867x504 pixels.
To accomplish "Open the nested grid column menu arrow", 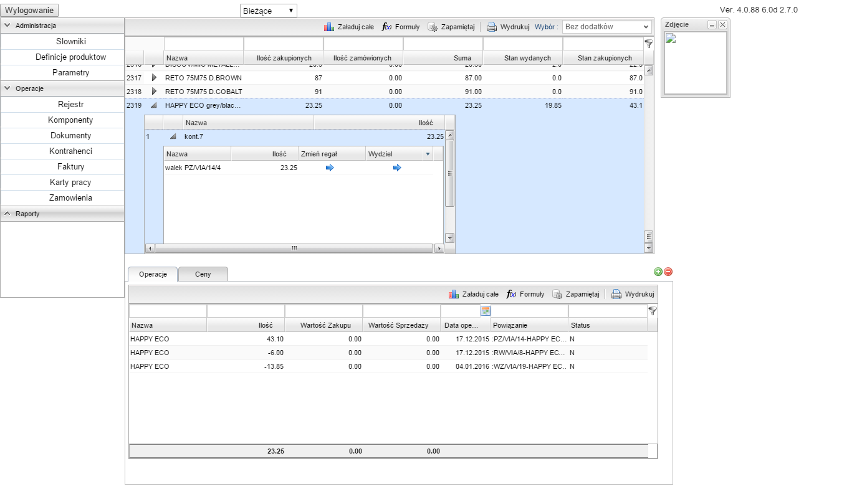I will (x=428, y=153).
